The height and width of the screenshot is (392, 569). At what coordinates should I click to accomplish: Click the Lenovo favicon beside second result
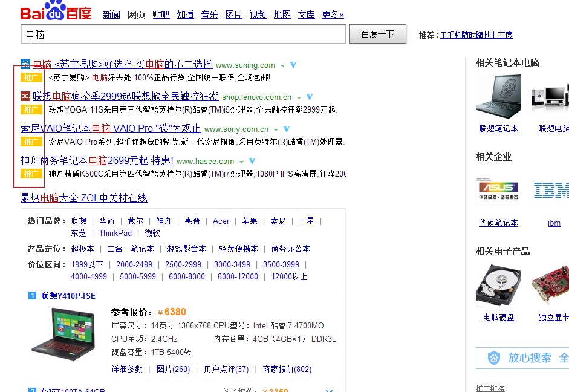25,96
